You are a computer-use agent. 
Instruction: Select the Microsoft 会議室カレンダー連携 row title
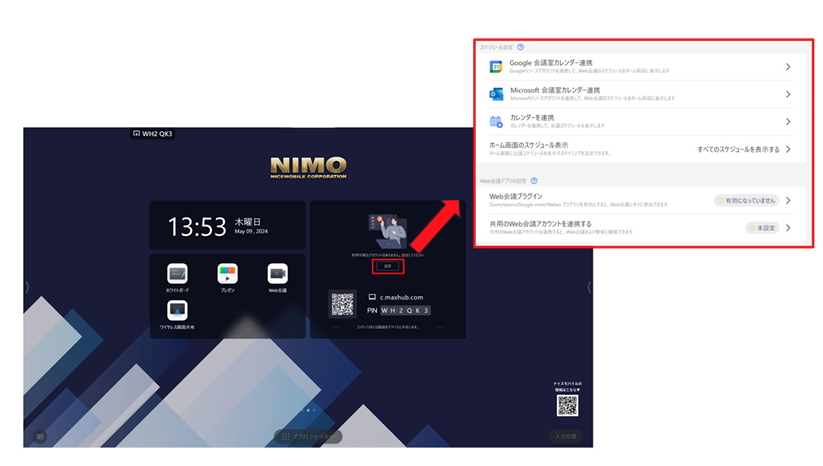(555, 90)
